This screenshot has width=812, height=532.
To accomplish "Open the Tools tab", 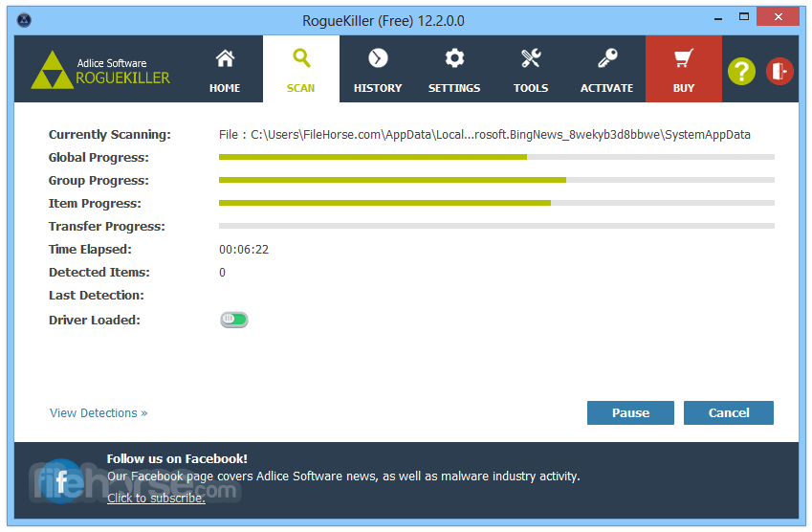I will pyautogui.click(x=531, y=70).
